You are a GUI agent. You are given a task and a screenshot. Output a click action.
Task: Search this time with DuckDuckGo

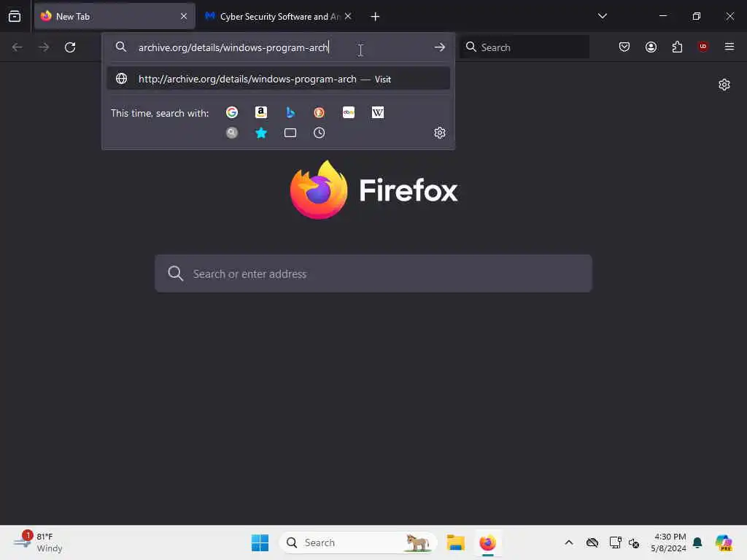click(x=320, y=112)
